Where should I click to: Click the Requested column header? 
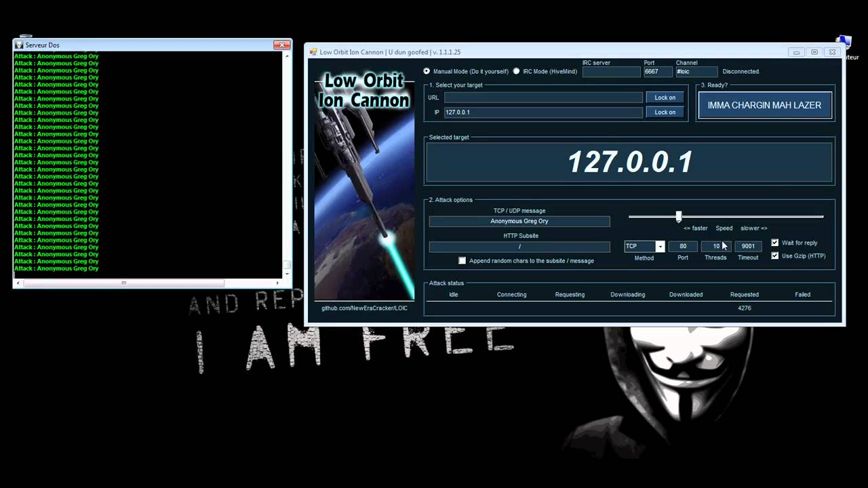point(744,295)
